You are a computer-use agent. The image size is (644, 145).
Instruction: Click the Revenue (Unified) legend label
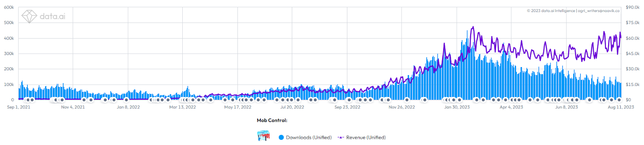[366, 137]
